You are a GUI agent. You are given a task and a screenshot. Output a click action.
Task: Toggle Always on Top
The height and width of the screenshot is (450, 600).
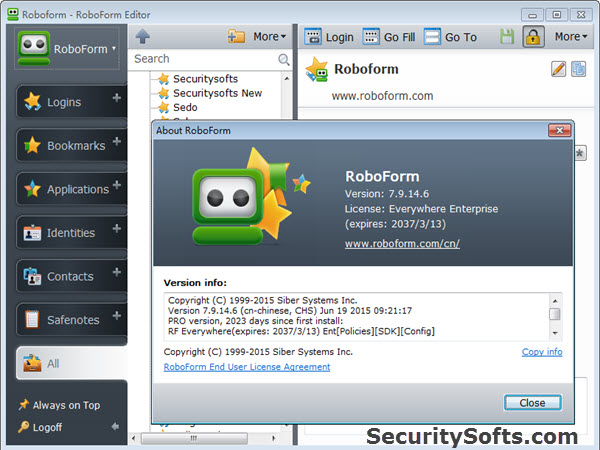pyautogui.click(x=59, y=405)
